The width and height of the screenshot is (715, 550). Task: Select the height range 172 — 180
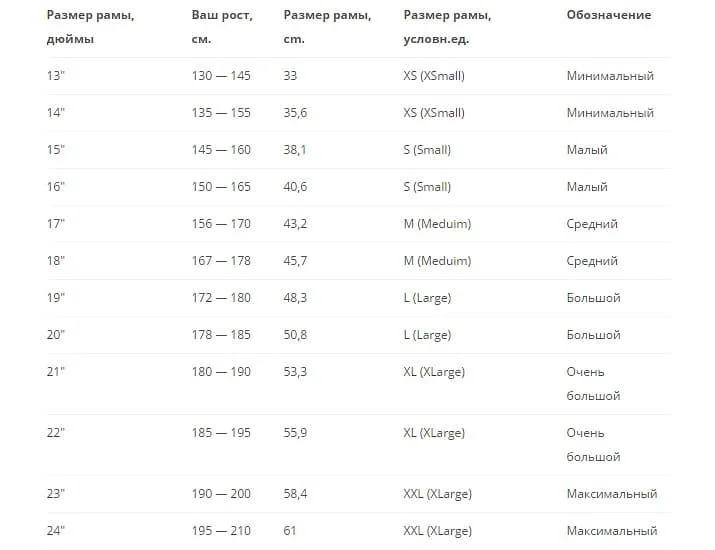pyautogui.click(x=221, y=298)
